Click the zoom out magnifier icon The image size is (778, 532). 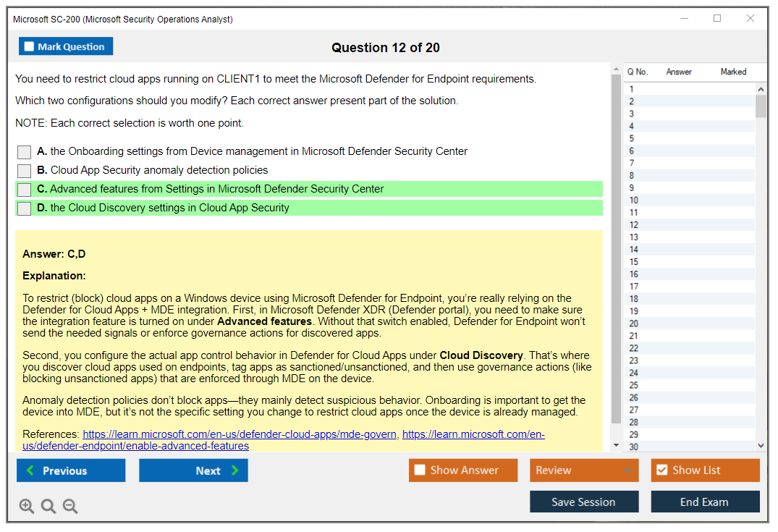(x=70, y=507)
